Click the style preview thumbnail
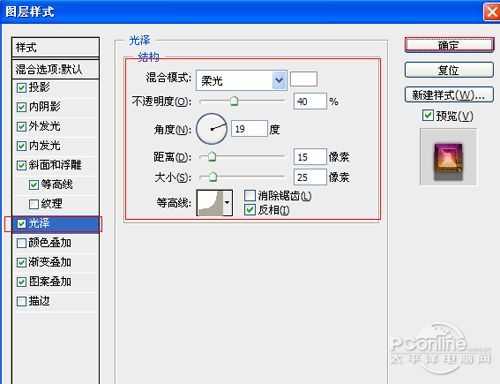 click(x=448, y=157)
